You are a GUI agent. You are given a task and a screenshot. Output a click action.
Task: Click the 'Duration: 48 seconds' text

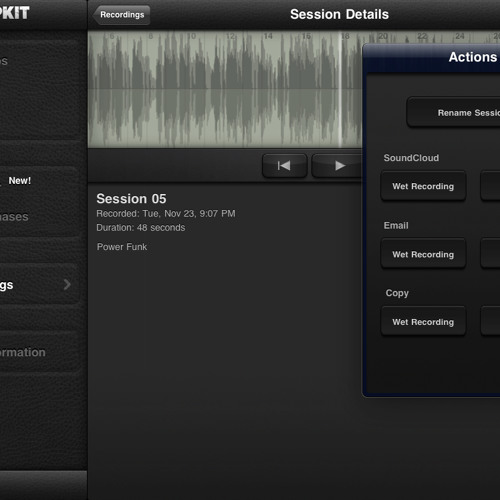[x=141, y=228]
